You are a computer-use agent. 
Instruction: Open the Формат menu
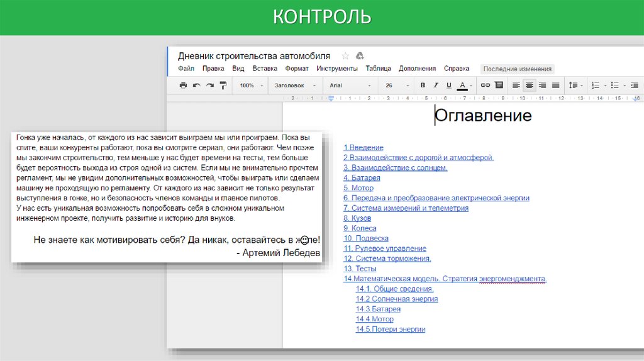coord(297,69)
